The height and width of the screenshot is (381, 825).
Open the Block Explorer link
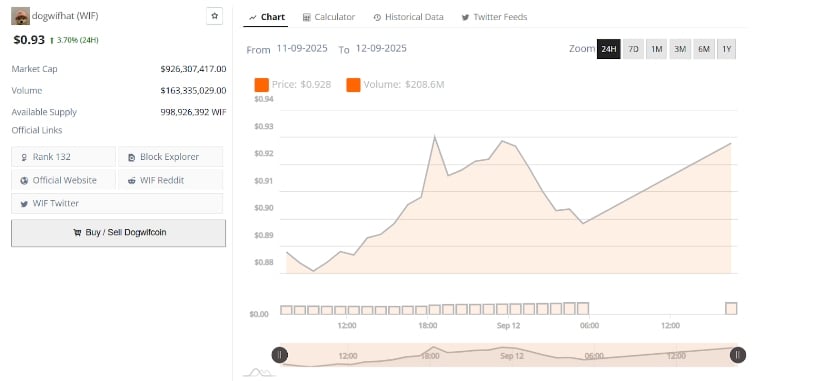(170, 157)
